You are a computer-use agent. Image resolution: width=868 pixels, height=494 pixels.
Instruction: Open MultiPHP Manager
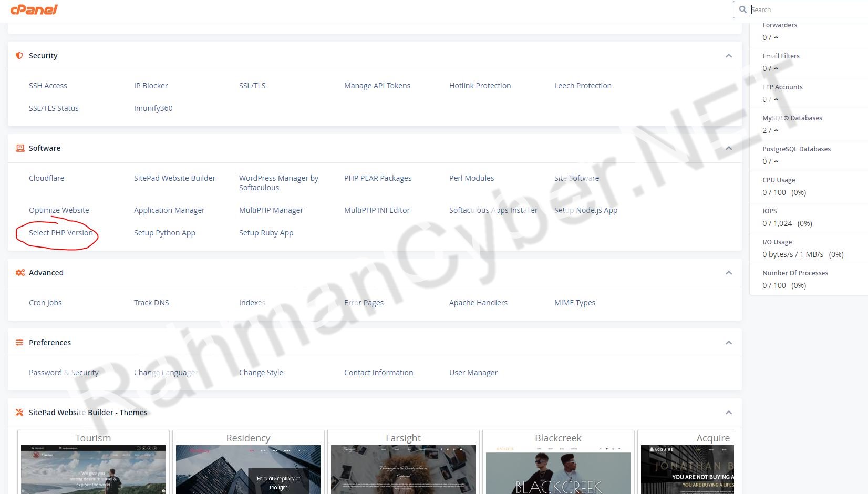coord(271,210)
